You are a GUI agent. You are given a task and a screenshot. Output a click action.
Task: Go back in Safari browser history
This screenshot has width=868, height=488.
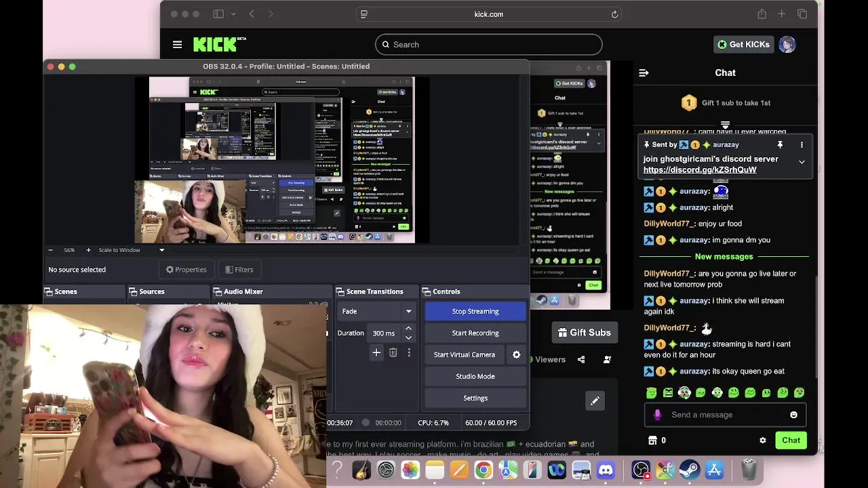click(x=252, y=14)
